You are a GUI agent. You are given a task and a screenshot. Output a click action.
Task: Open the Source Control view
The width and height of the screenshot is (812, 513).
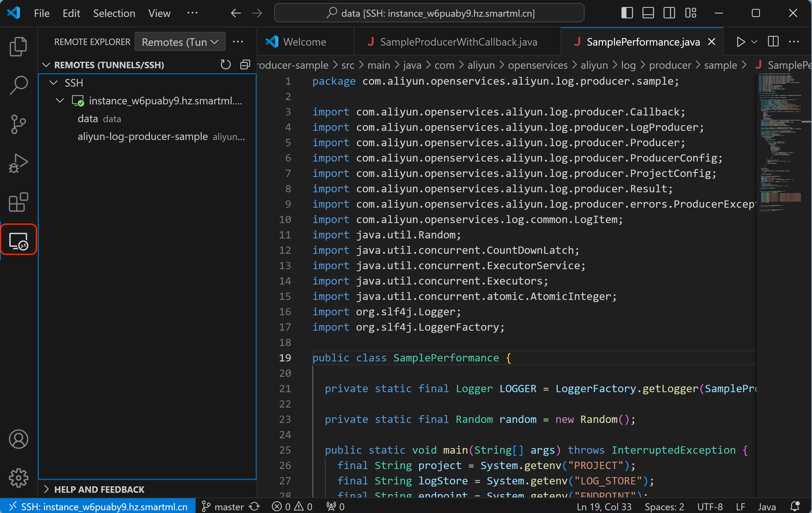pos(19,124)
